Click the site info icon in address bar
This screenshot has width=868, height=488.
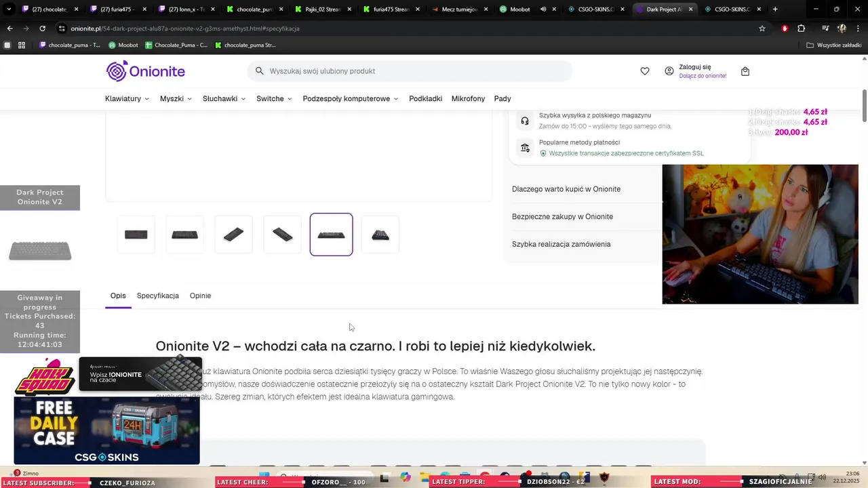[x=62, y=28]
